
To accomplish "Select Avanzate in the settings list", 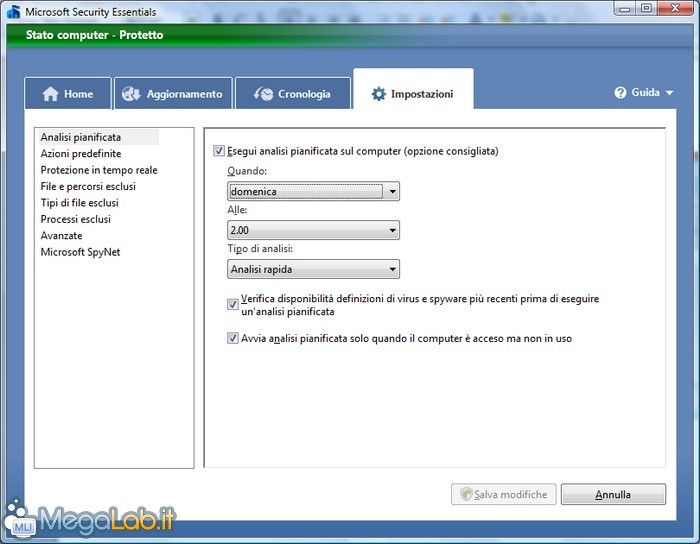I will pyautogui.click(x=61, y=236).
